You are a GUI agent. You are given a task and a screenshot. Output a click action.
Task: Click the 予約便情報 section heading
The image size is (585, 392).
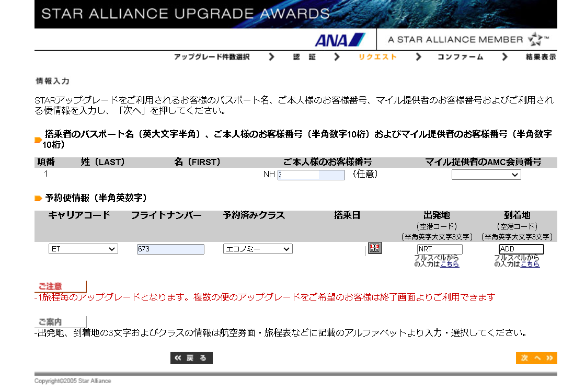tap(96, 198)
